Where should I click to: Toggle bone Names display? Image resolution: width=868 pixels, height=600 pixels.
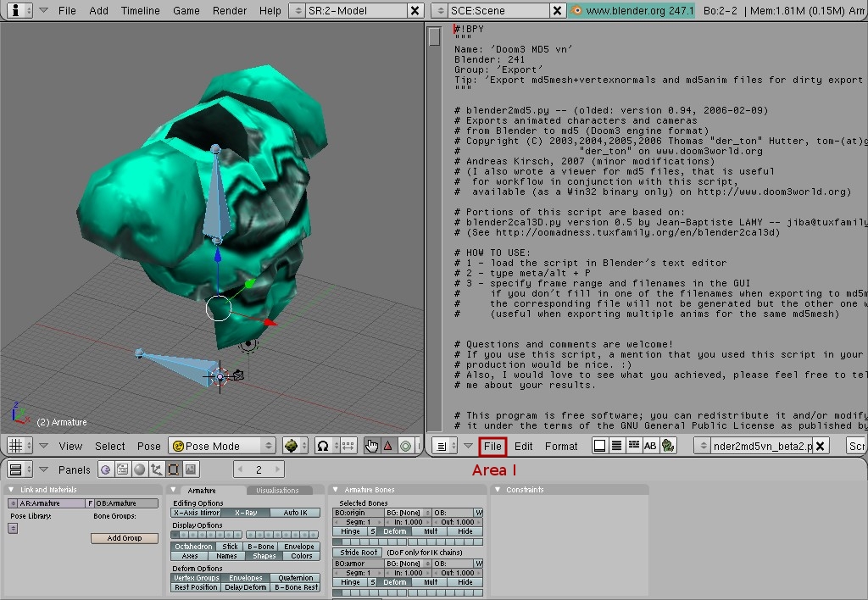pos(226,556)
